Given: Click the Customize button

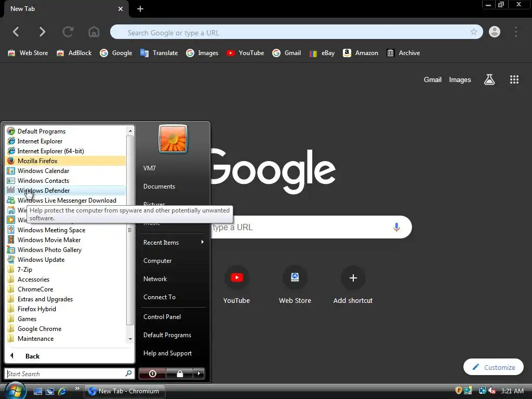Looking at the screenshot, I should 494,367.
